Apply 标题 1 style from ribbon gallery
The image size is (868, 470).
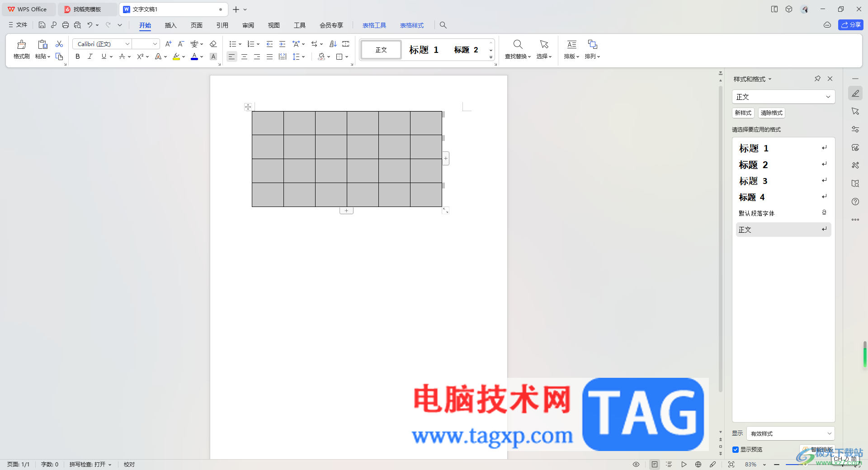coord(424,50)
